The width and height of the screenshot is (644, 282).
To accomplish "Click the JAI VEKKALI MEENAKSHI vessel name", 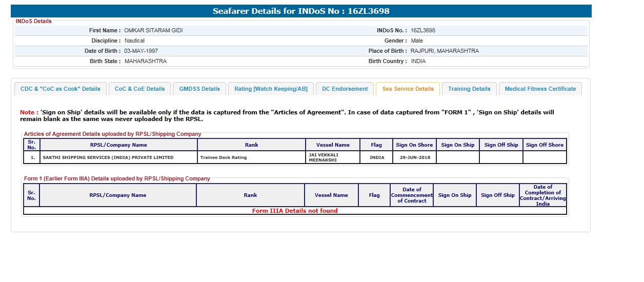I will click(324, 157).
